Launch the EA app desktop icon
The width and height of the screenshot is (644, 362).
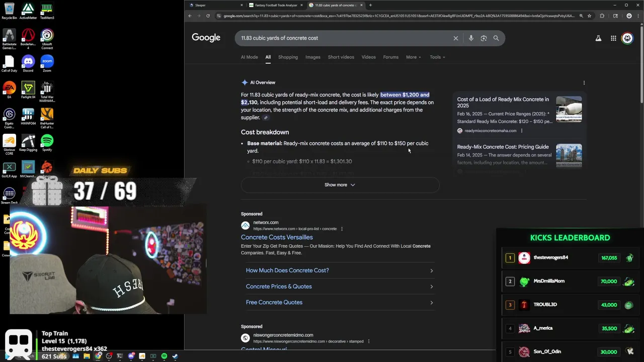pos(9,89)
